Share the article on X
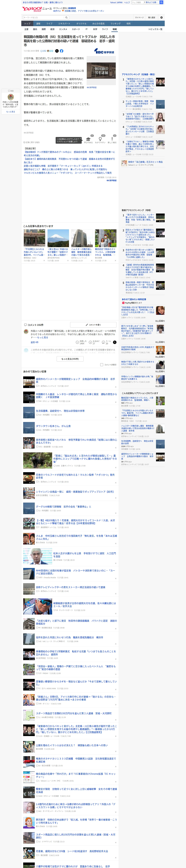186x868 pixels. [57, 51]
